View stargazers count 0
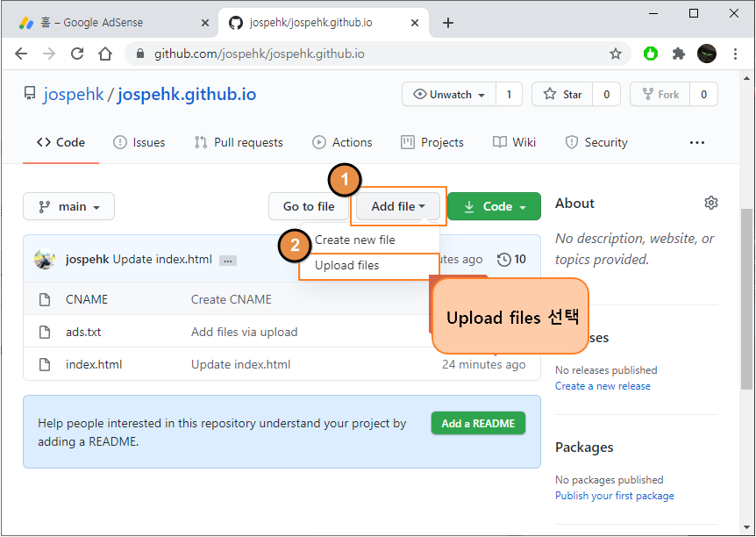This screenshot has width=756, height=537. pyautogui.click(x=607, y=94)
